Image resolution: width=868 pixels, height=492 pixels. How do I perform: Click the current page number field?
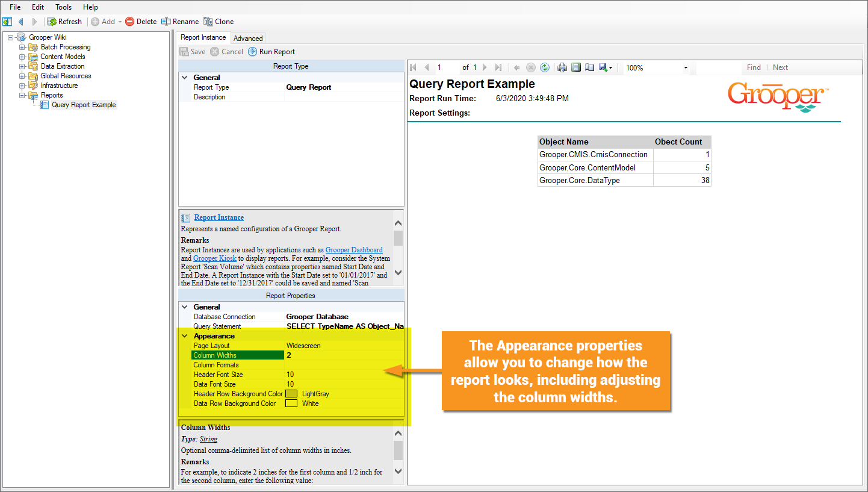pos(447,67)
